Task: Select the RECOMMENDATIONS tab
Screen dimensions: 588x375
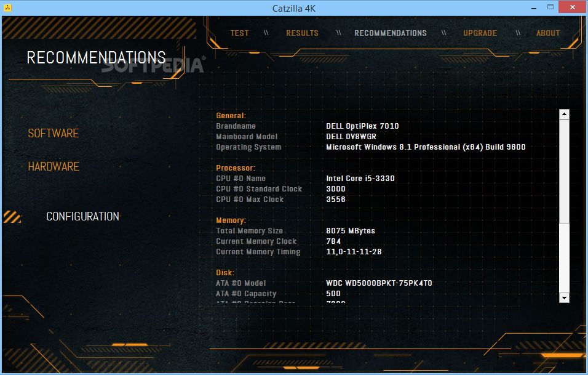Action: coord(391,33)
